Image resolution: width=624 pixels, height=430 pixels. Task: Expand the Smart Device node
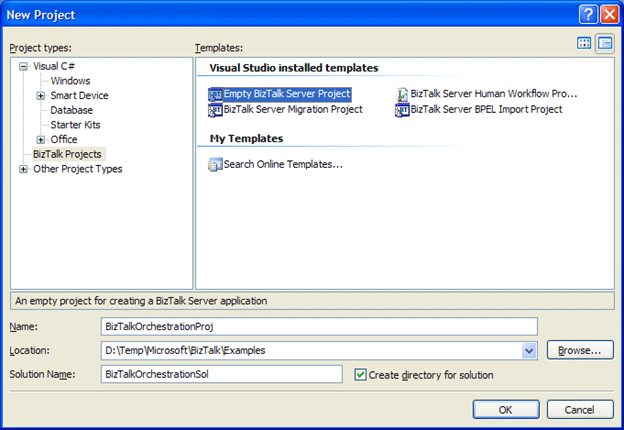point(41,96)
